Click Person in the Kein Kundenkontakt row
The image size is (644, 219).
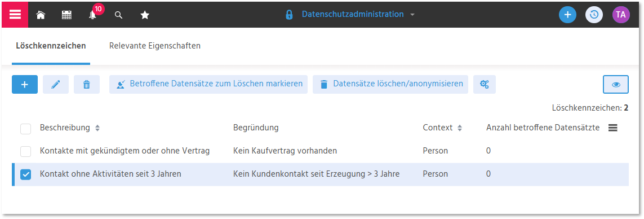[x=436, y=174]
